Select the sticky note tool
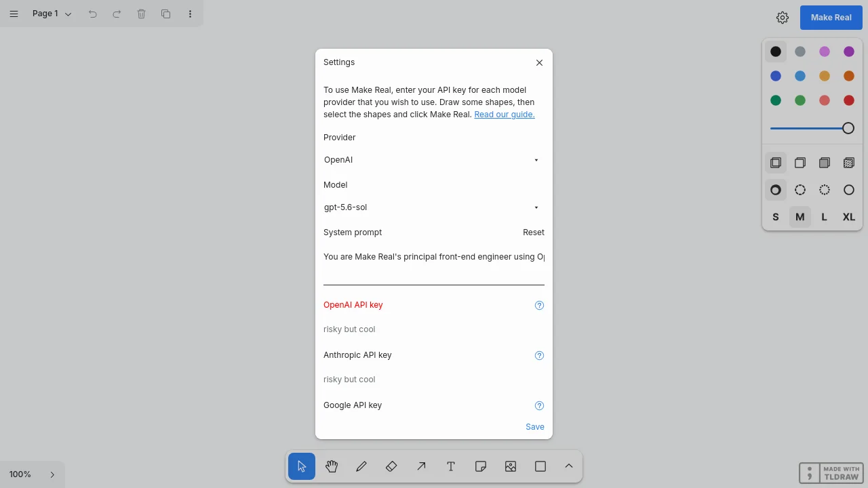The width and height of the screenshot is (868, 488). point(481,466)
